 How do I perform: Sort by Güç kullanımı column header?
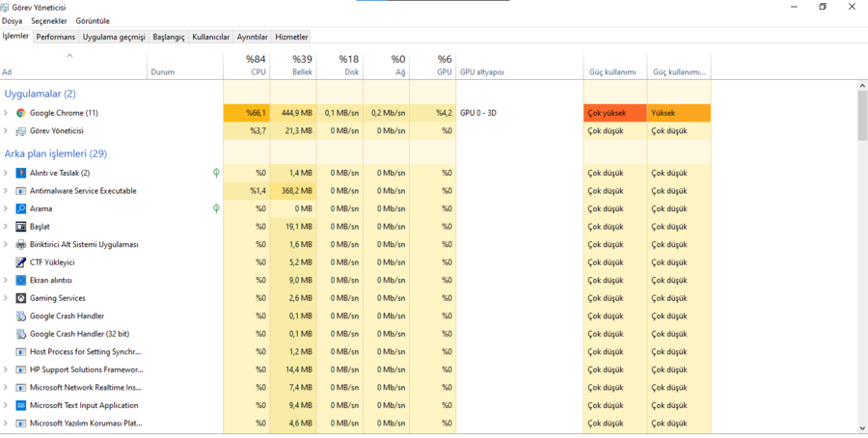[614, 66]
